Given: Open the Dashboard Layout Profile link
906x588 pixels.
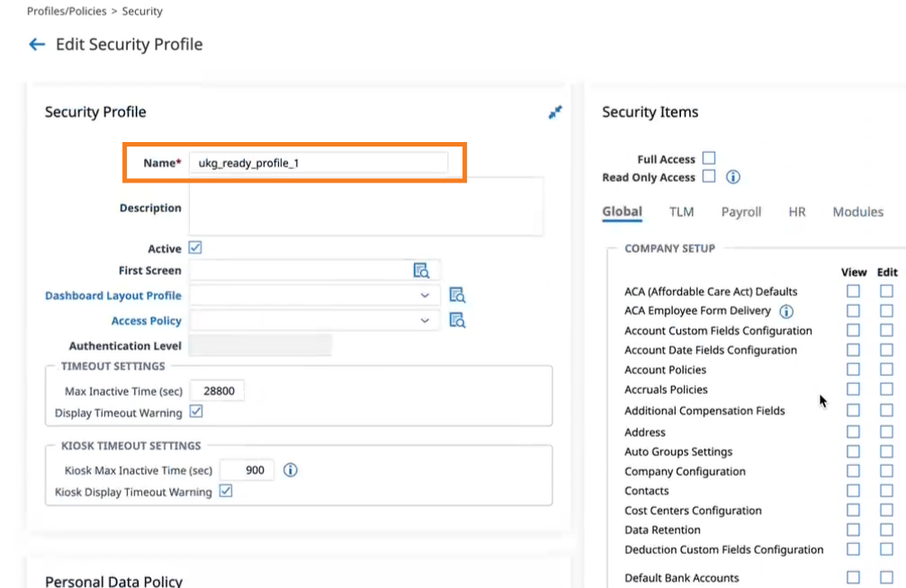Looking at the screenshot, I should [x=113, y=296].
